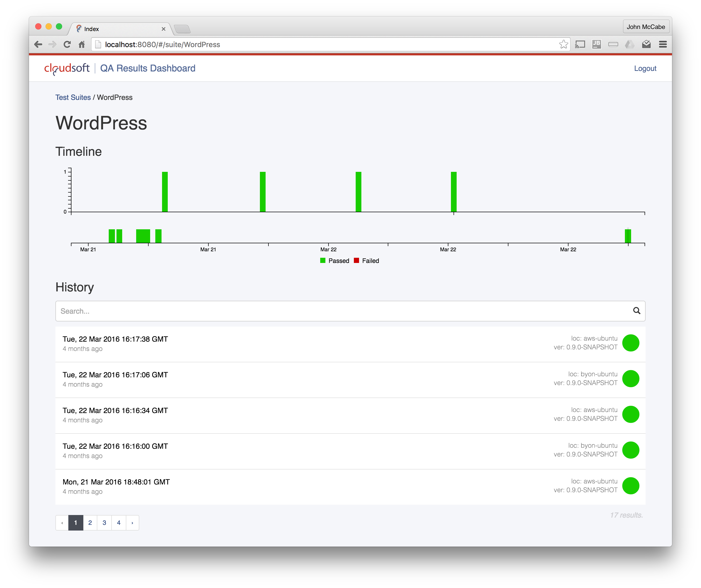
Task: Select fourth tall green timeline bar
Action: click(454, 192)
